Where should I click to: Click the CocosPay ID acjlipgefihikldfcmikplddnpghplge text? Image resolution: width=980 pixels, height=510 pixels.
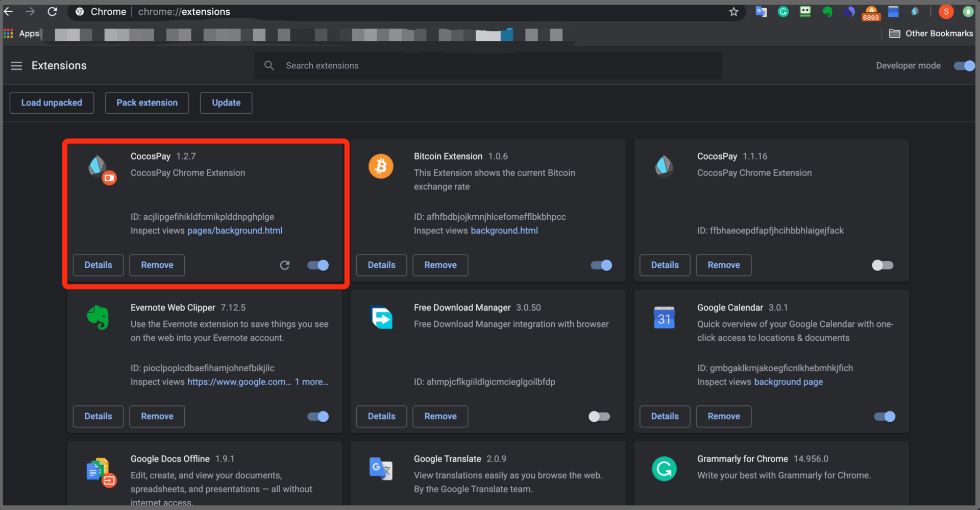[x=202, y=217]
